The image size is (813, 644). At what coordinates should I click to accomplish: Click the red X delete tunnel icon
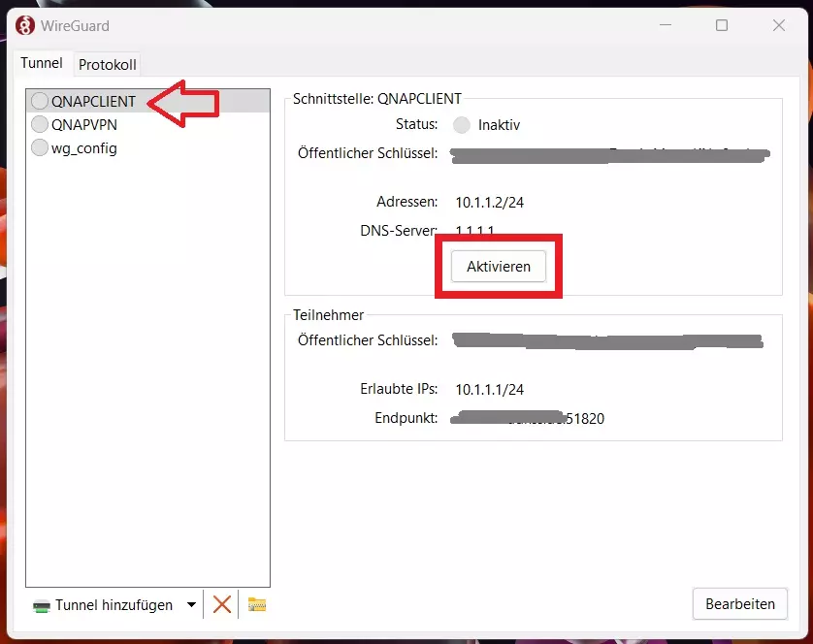coord(222,604)
